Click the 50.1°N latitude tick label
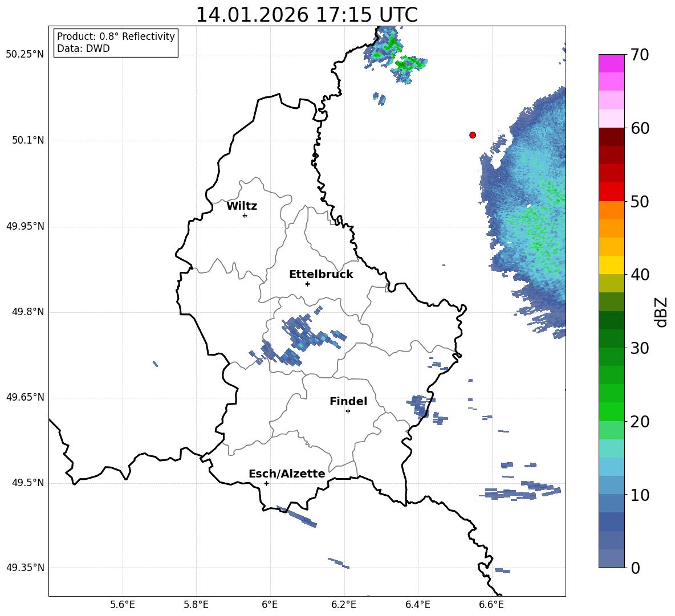This screenshot has width=675, height=616. pyautogui.click(x=28, y=140)
